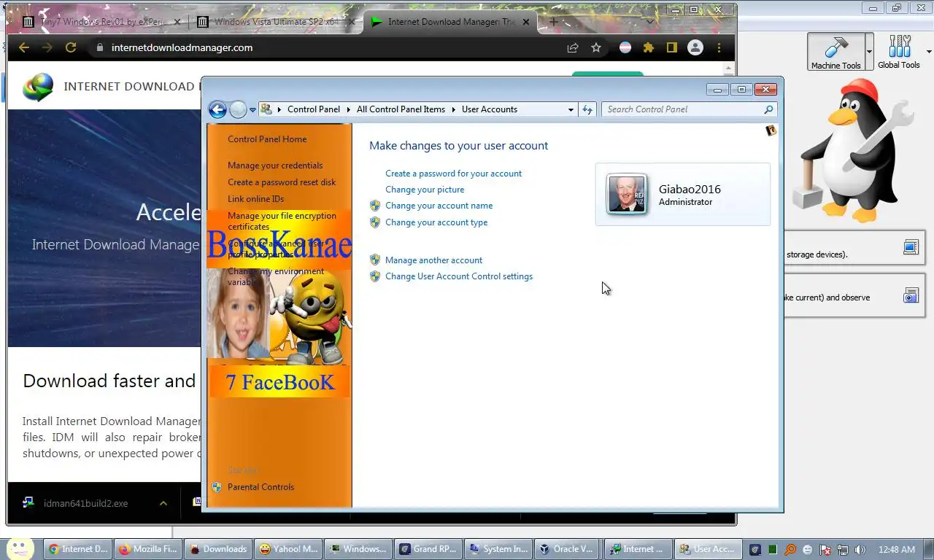Click the striped flag extension icon in Chrome
The width and height of the screenshot is (934, 560).
[625, 47]
